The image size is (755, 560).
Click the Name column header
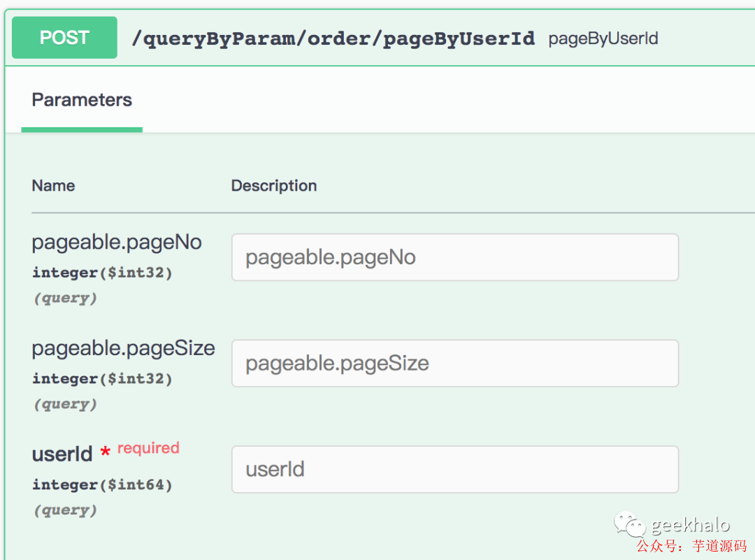click(53, 186)
